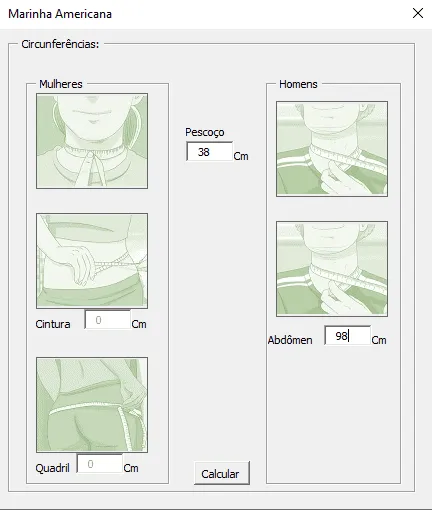
Task: Click the Pescoço label
Action: pos(205,132)
